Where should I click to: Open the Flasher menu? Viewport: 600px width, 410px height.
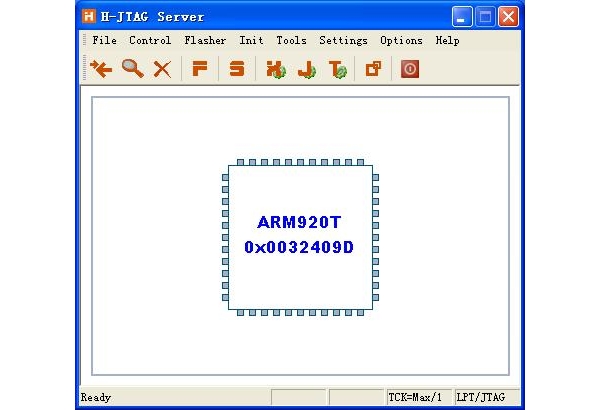tap(205, 41)
